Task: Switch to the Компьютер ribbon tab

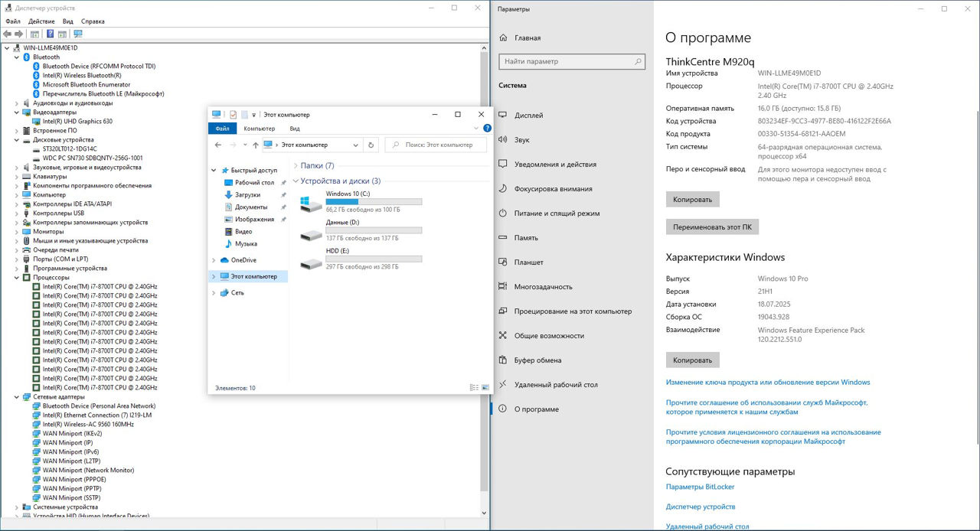Action: [x=259, y=129]
